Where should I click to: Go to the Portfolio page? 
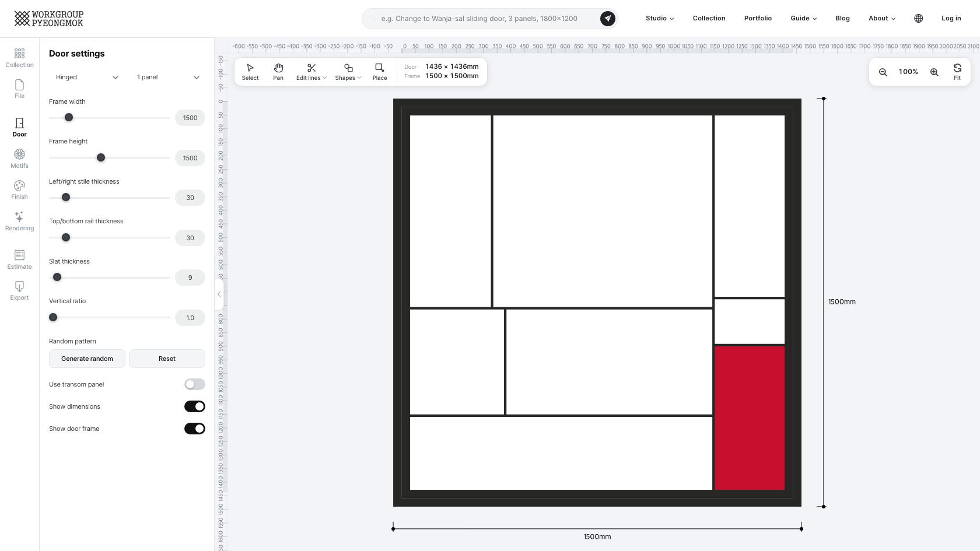(x=758, y=18)
